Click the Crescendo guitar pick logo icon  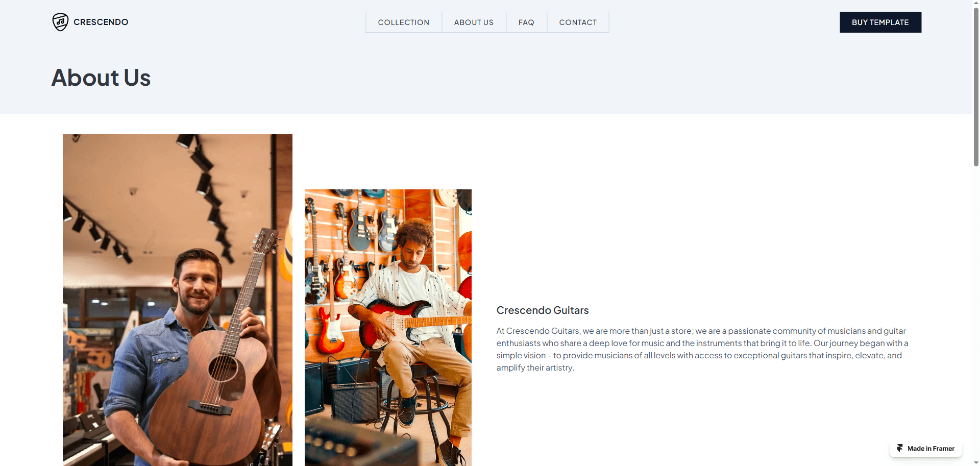coord(60,22)
